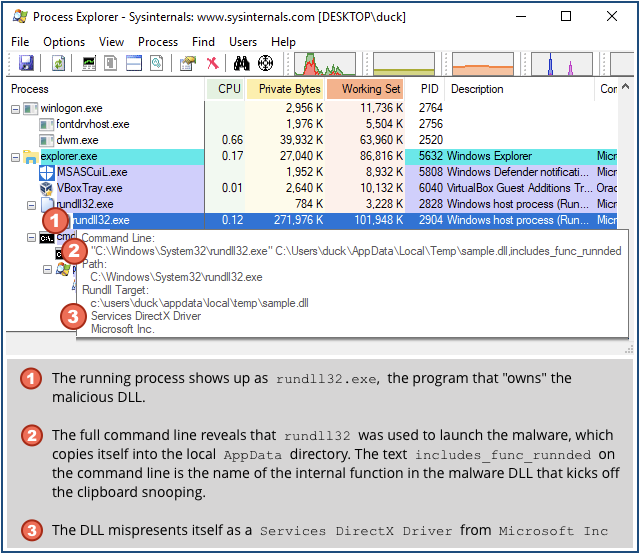Sort by the Working Set column header
The image size is (640, 554).
point(365,89)
